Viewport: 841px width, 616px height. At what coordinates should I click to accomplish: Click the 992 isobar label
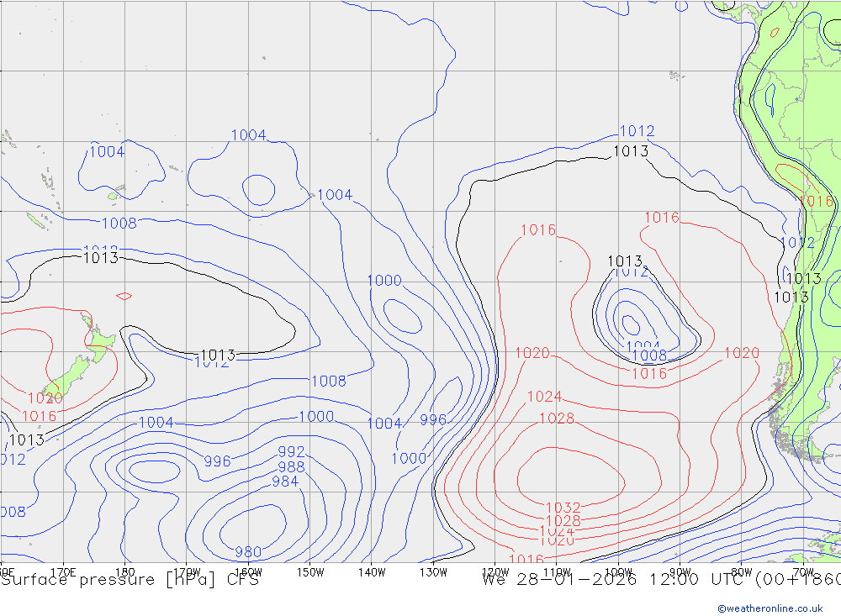[291, 452]
